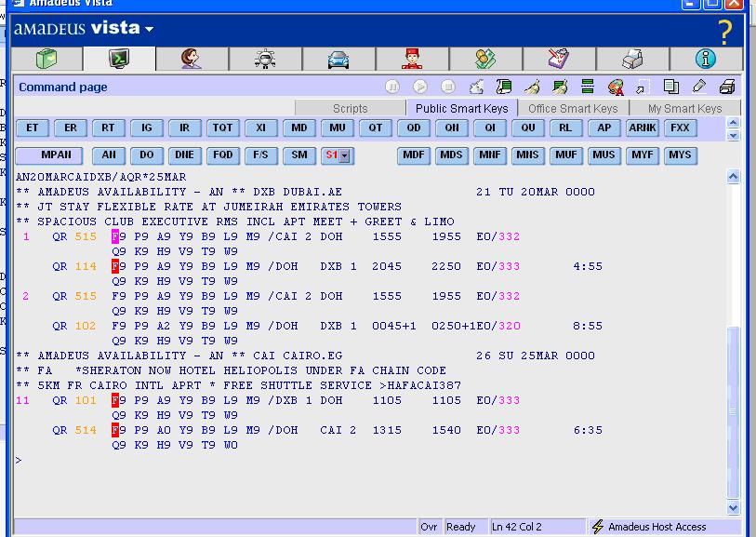Open the printer documents icon tab
756x537 pixels.
coord(632,59)
